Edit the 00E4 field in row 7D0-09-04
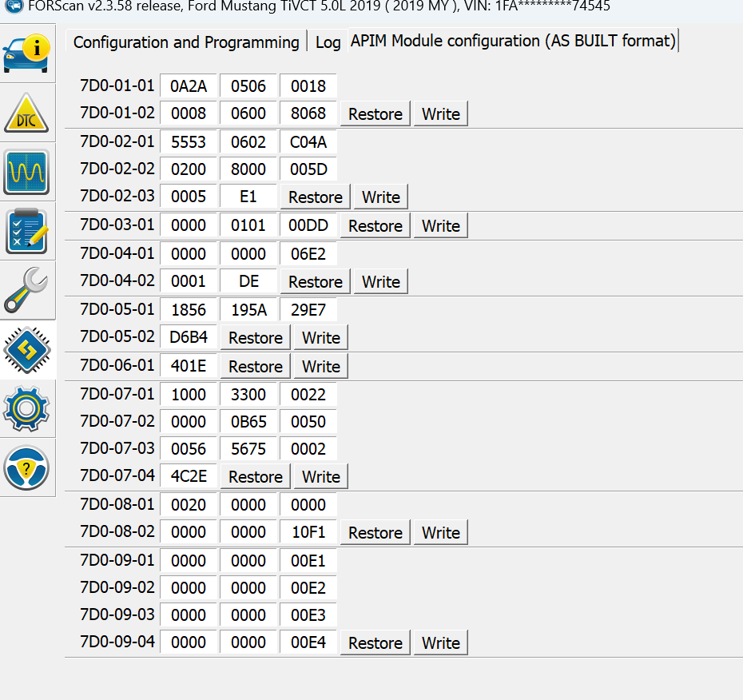The height and width of the screenshot is (700, 743). [x=308, y=642]
